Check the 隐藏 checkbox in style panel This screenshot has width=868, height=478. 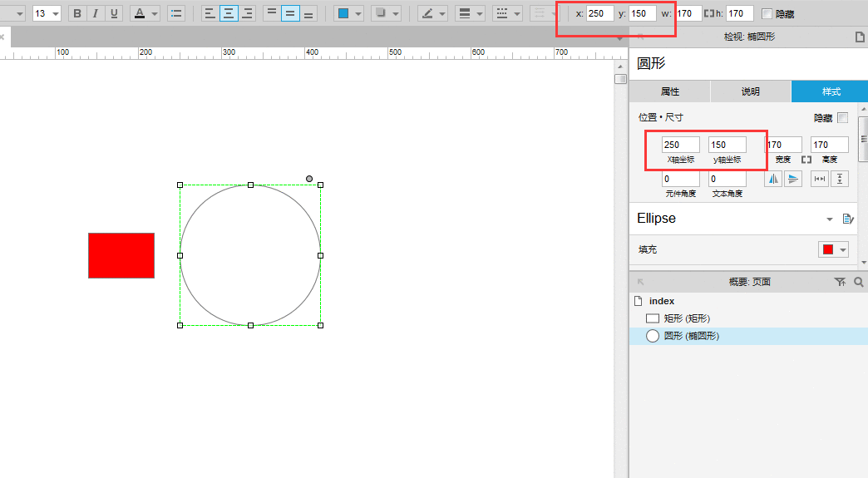pyautogui.click(x=842, y=118)
